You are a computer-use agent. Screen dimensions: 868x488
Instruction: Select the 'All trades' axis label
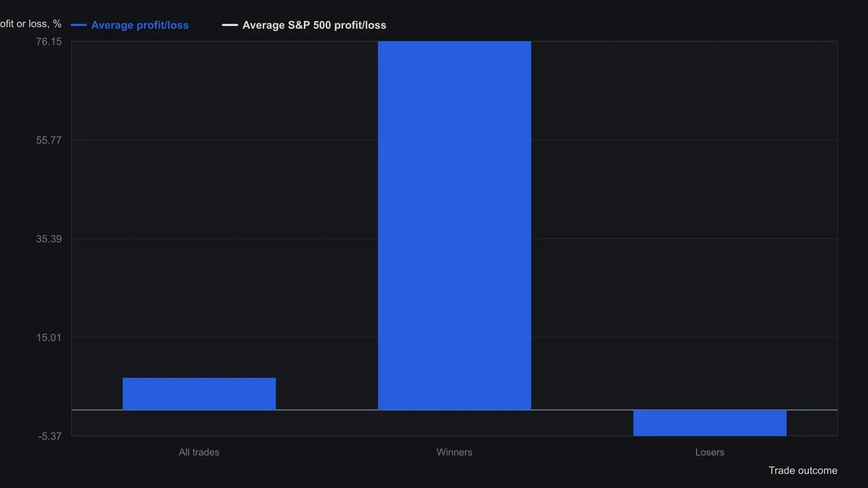(199, 452)
